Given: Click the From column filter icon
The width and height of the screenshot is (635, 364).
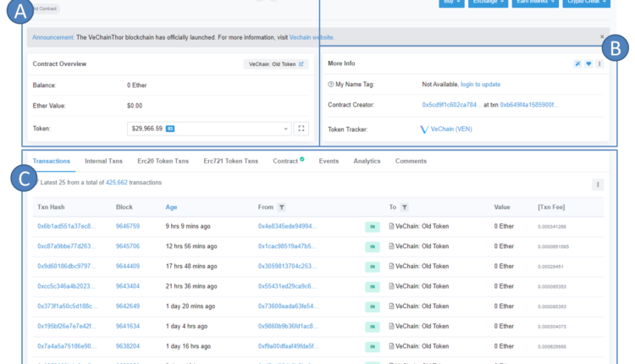Looking at the screenshot, I should click(282, 207).
